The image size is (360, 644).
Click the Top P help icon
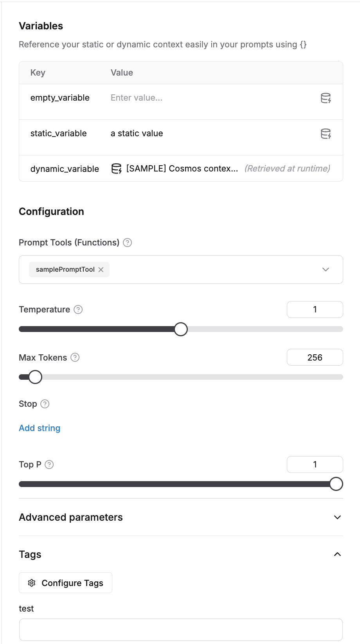[49, 464]
